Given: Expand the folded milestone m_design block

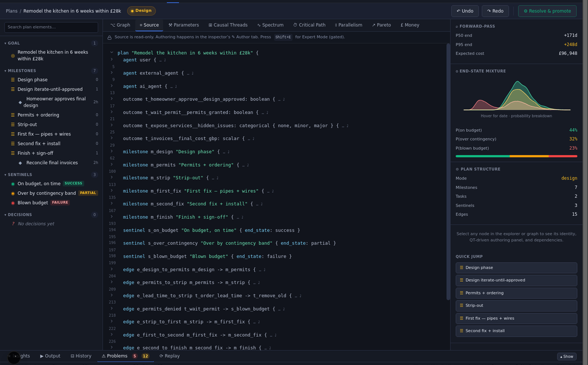Looking at the screenshot, I should (112, 152).
